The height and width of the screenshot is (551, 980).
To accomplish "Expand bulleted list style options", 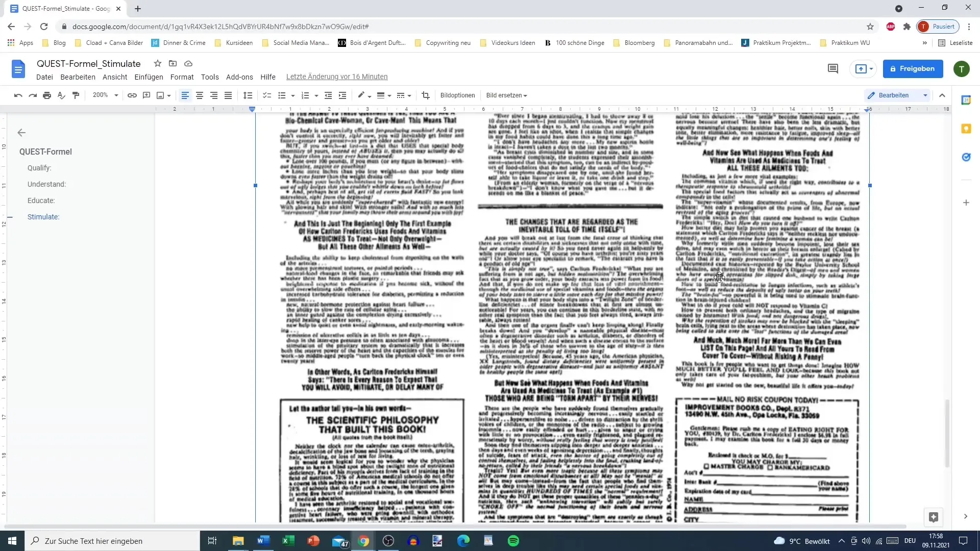I will coord(293,95).
